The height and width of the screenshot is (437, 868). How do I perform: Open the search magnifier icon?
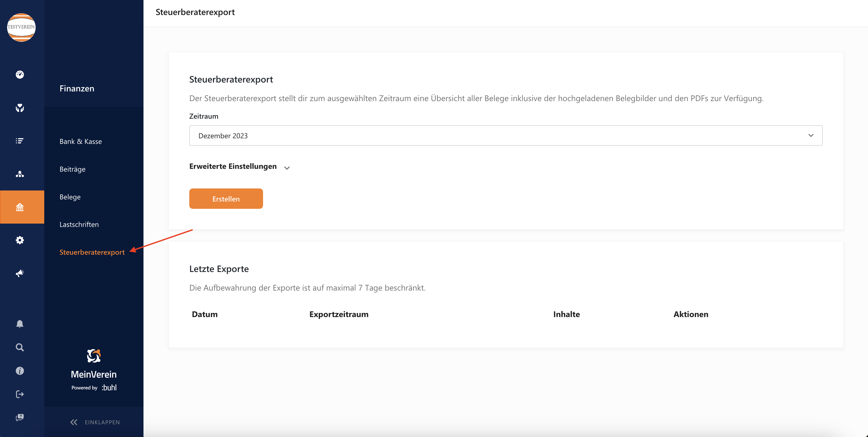tap(20, 347)
